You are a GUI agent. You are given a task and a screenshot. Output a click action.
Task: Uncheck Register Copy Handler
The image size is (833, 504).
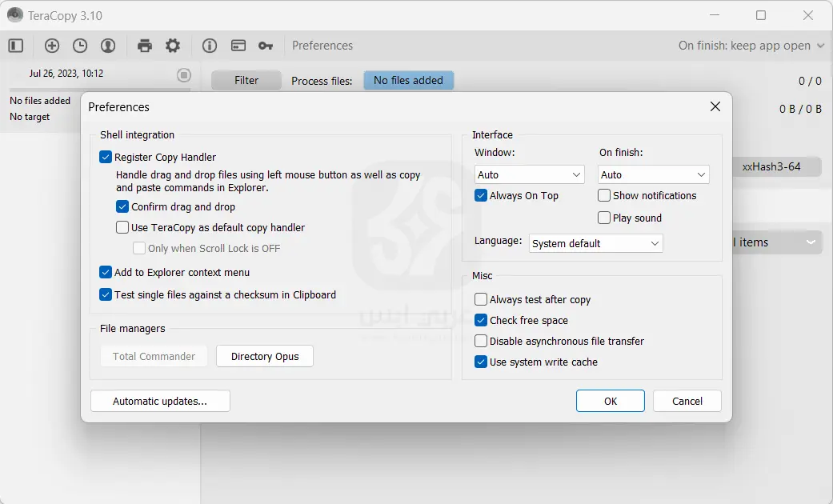tap(106, 158)
